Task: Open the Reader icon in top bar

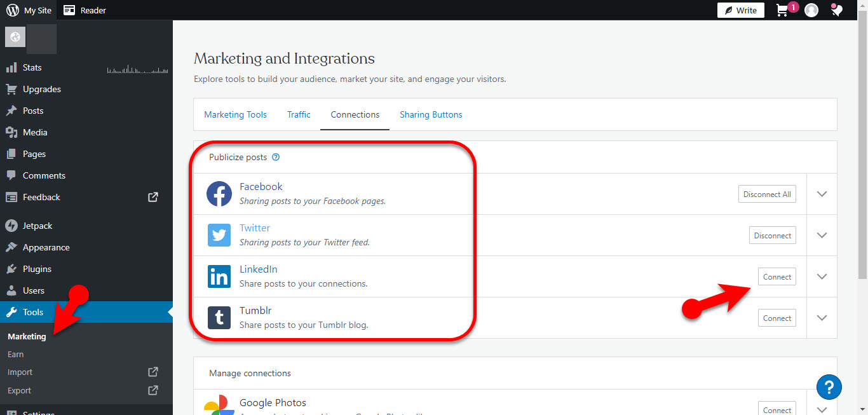Action: point(69,10)
